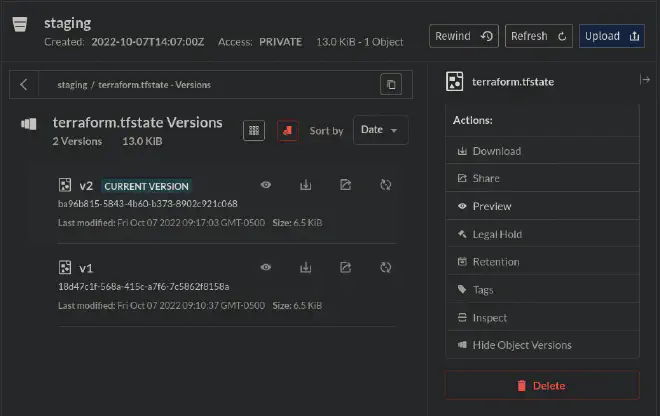Toggle the grid multi-select icon
Viewport: 660px width, 416px height.
tap(254, 131)
